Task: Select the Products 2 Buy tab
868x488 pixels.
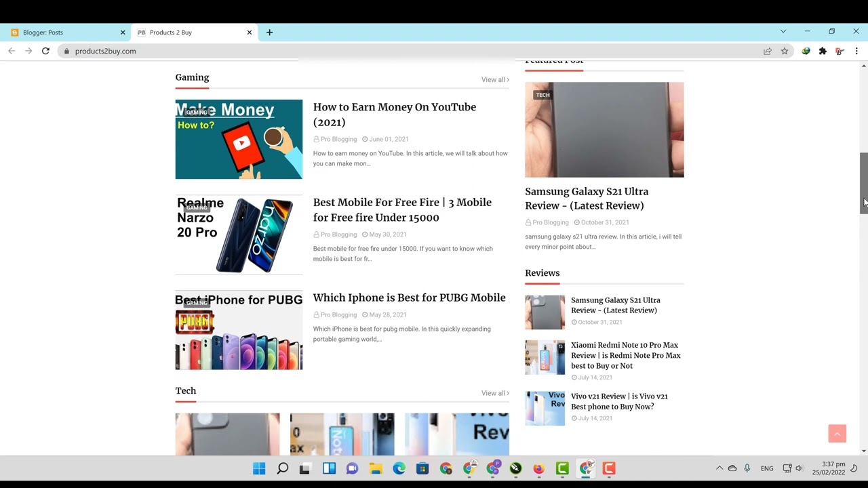Action: click(193, 32)
